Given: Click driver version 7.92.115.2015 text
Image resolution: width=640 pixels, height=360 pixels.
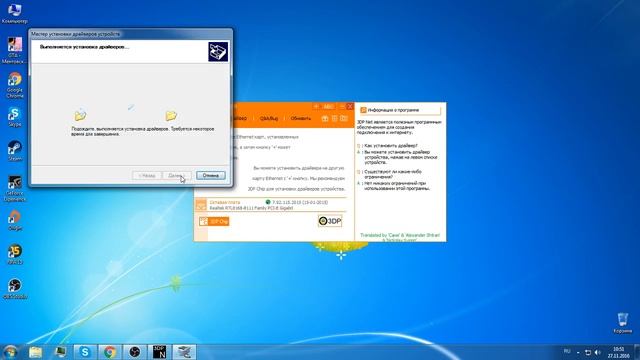Looking at the screenshot, I should (300, 202).
